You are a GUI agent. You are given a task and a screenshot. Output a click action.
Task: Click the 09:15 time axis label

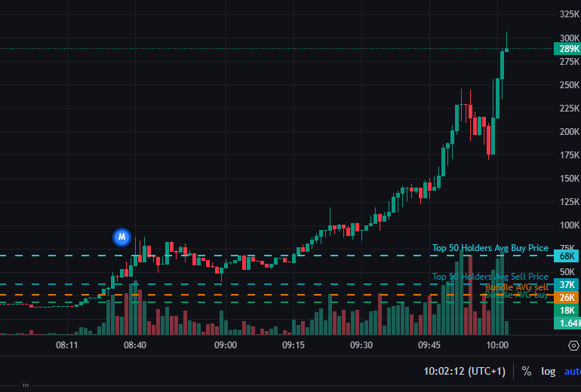[294, 345]
